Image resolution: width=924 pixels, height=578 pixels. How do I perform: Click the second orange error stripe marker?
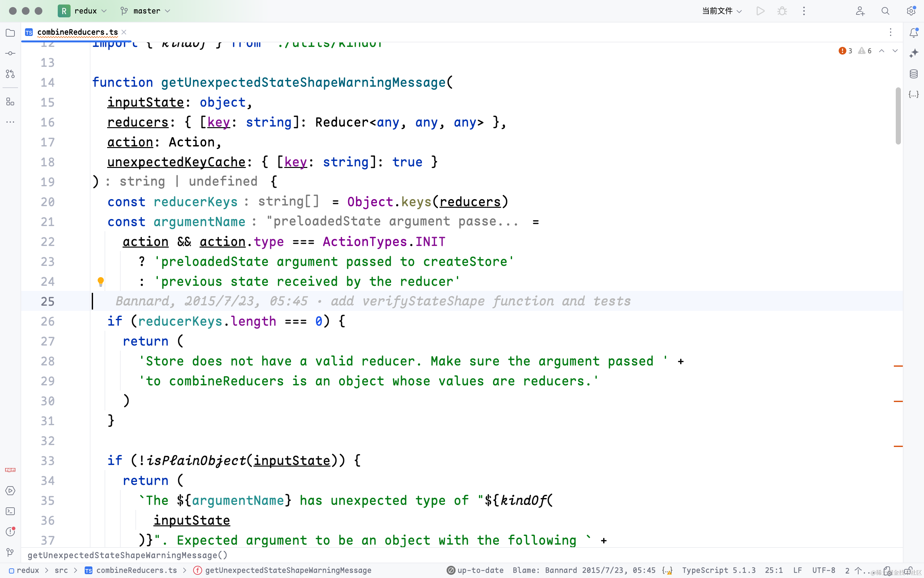(x=898, y=401)
